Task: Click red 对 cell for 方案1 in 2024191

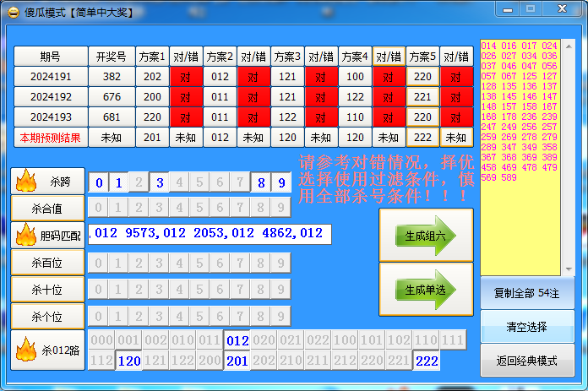Action: 187,77
